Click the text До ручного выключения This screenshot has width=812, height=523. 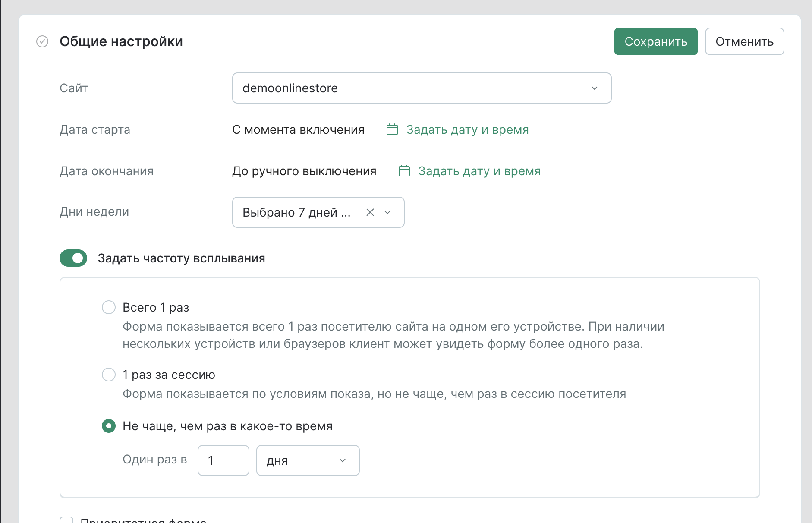[304, 171]
